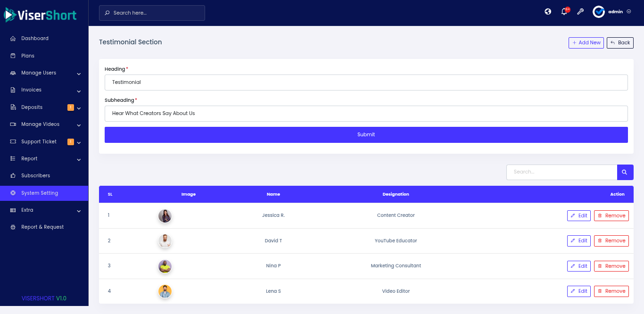Open Jessica R.'s profile image thumbnail
The height and width of the screenshot is (314, 644).
point(165,216)
